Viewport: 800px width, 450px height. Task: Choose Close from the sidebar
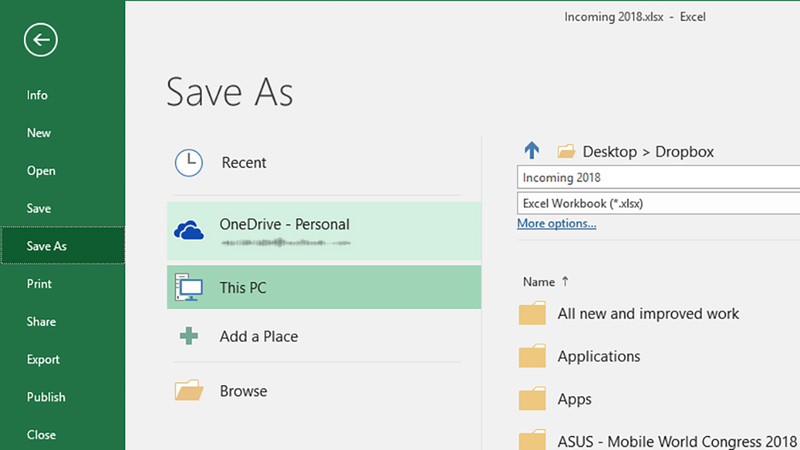coord(41,435)
